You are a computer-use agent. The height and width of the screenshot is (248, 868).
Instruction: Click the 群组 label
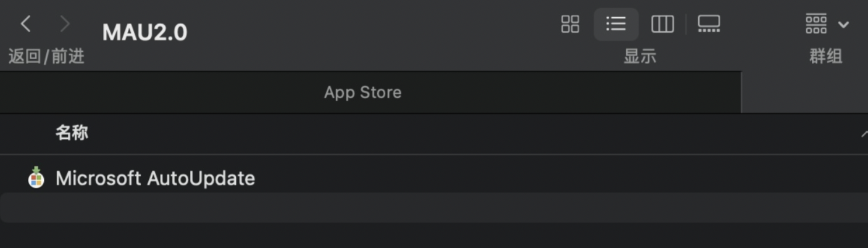pyautogui.click(x=826, y=57)
